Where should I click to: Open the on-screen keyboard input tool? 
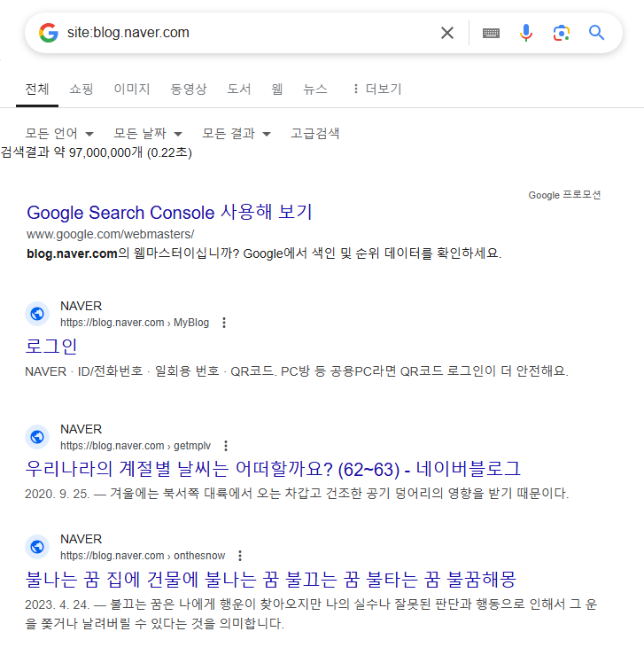(491, 33)
